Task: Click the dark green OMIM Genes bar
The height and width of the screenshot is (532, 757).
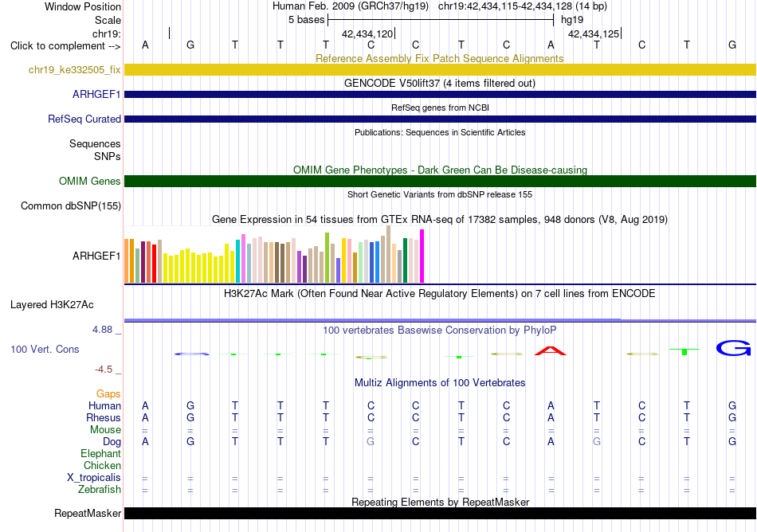Action: 441,182
